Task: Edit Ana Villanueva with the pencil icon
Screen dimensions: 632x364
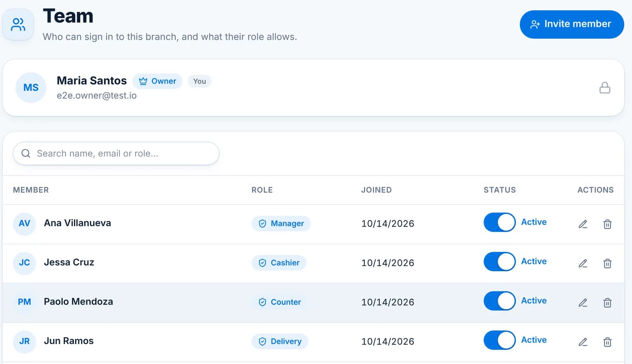Action: pos(583,224)
